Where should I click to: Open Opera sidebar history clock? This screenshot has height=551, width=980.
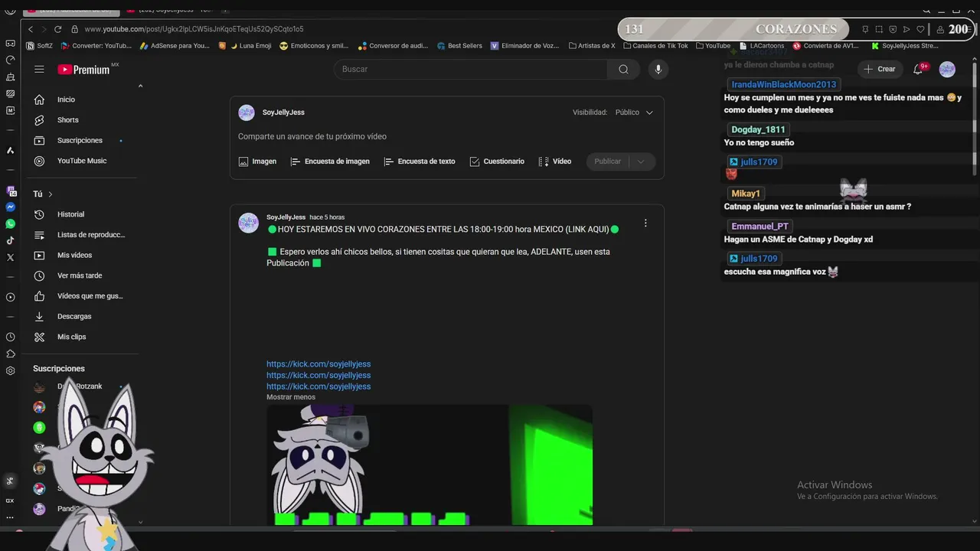click(x=10, y=337)
